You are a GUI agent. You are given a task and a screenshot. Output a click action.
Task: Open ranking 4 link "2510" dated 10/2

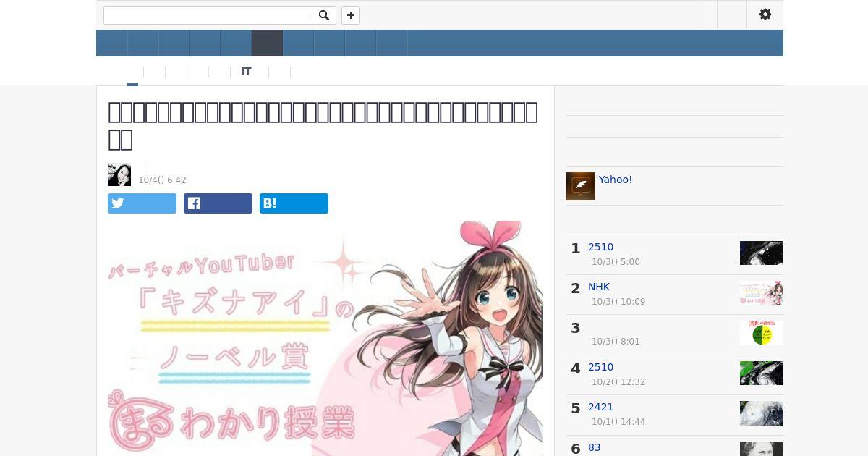coord(600,367)
